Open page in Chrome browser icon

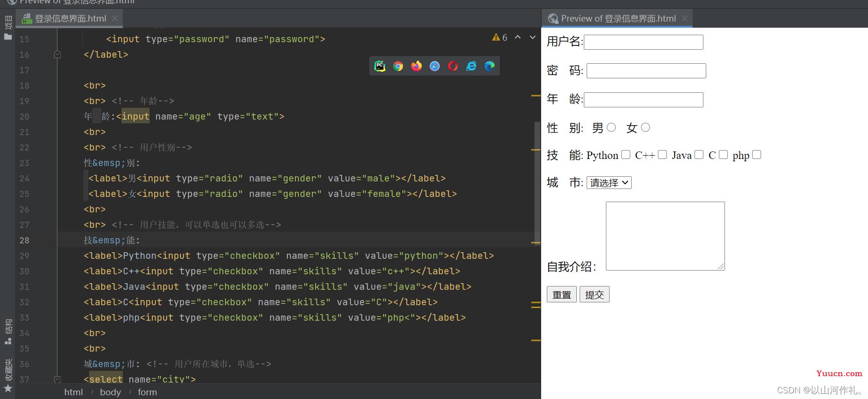point(398,66)
